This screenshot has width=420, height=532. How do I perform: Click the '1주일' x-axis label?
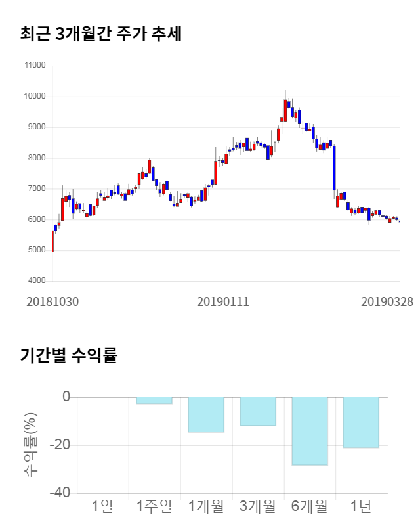pyautogui.click(x=154, y=506)
